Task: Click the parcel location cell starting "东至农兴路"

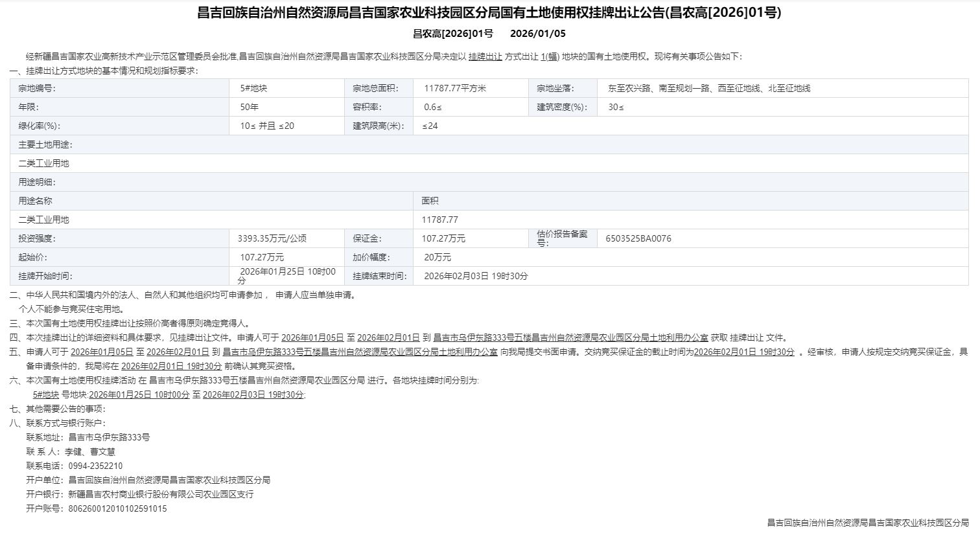Action: (x=708, y=88)
